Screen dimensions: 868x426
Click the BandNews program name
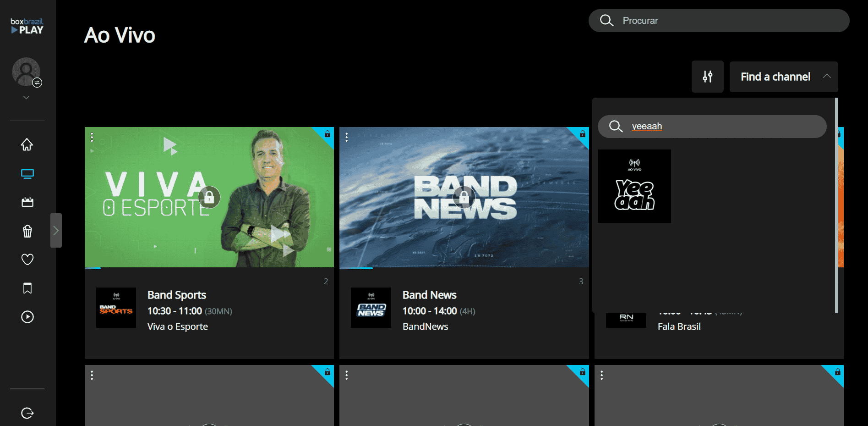tap(425, 326)
